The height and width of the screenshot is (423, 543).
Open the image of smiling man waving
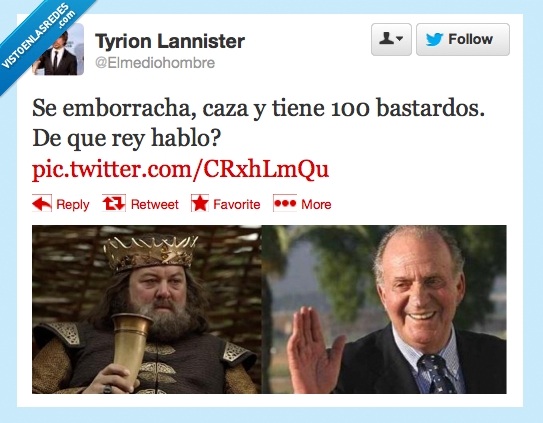(x=384, y=309)
